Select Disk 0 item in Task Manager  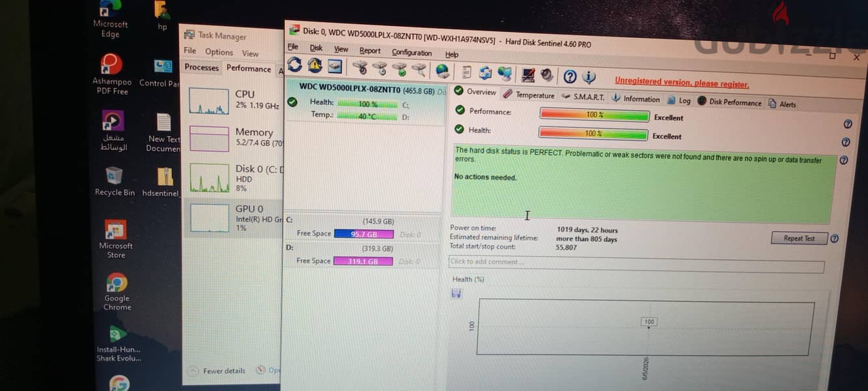click(233, 177)
